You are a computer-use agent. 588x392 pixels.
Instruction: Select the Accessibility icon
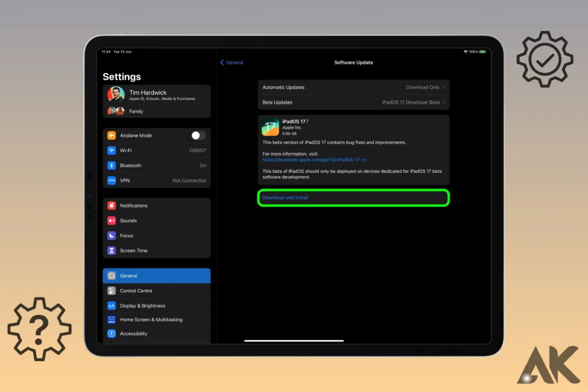point(111,333)
